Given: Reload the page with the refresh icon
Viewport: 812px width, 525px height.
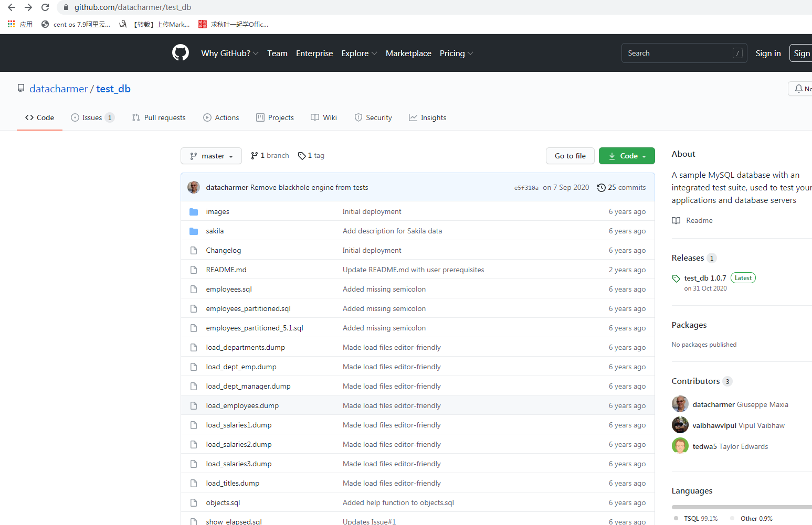Looking at the screenshot, I should click(x=45, y=7).
